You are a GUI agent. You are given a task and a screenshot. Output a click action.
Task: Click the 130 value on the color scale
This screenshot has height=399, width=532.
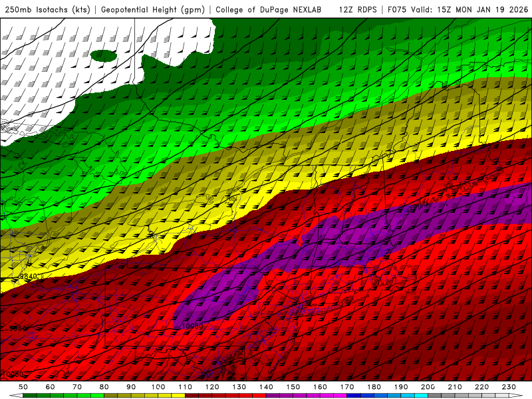[x=239, y=387]
